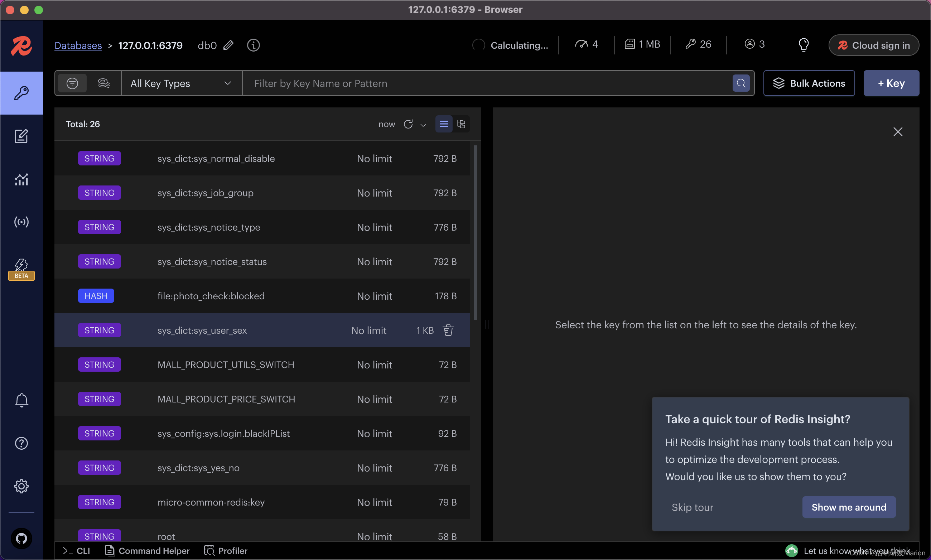This screenshot has width=931, height=560.
Task: Edit the db0 database index
Action: coord(228,45)
